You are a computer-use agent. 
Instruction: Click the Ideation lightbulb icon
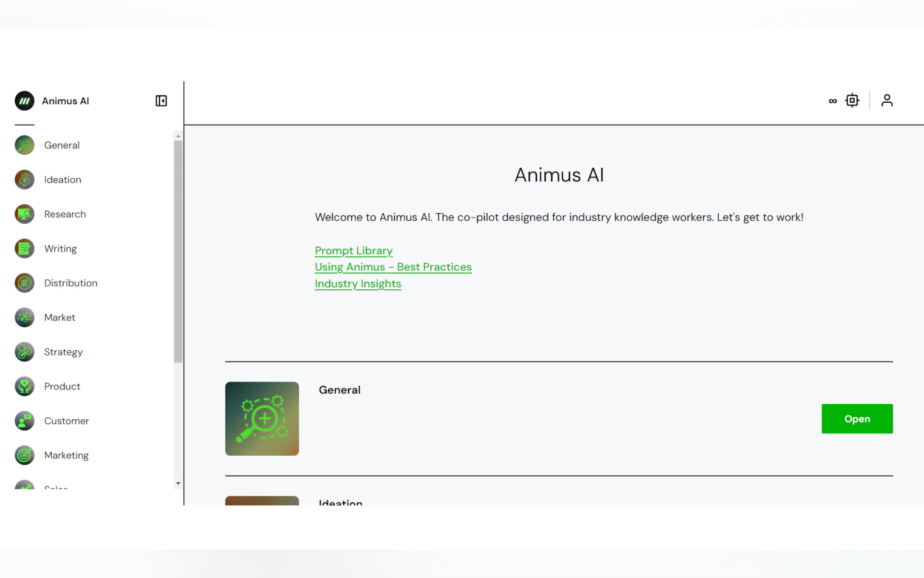[24, 180]
